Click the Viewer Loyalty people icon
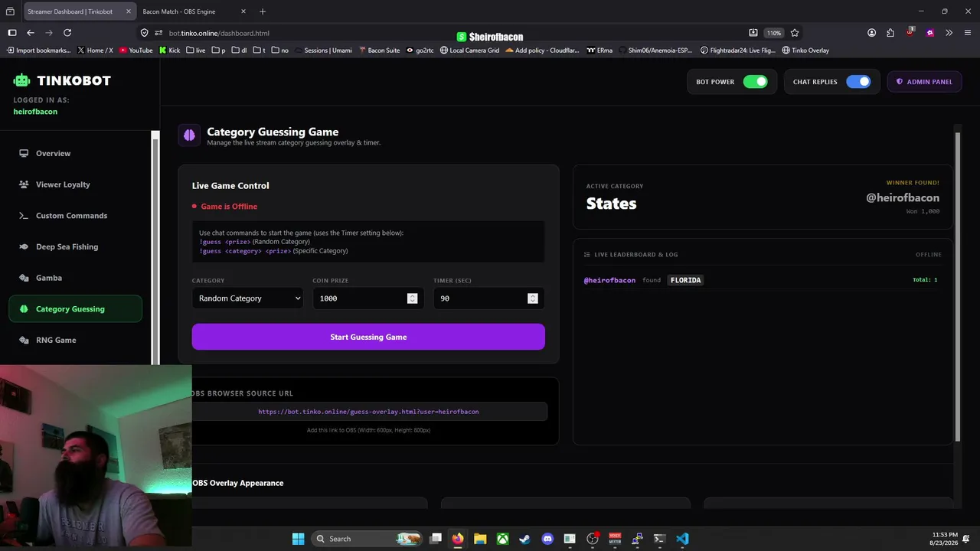 click(24, 184)
